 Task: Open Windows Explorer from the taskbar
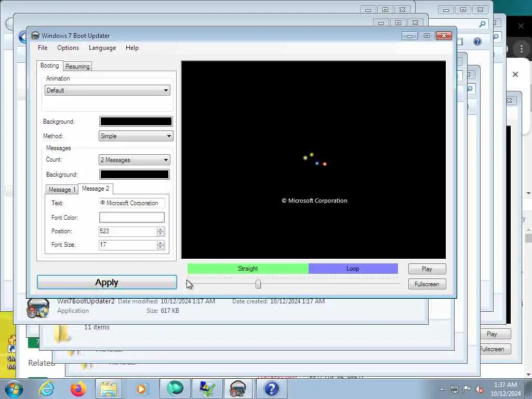coord(109,389)
